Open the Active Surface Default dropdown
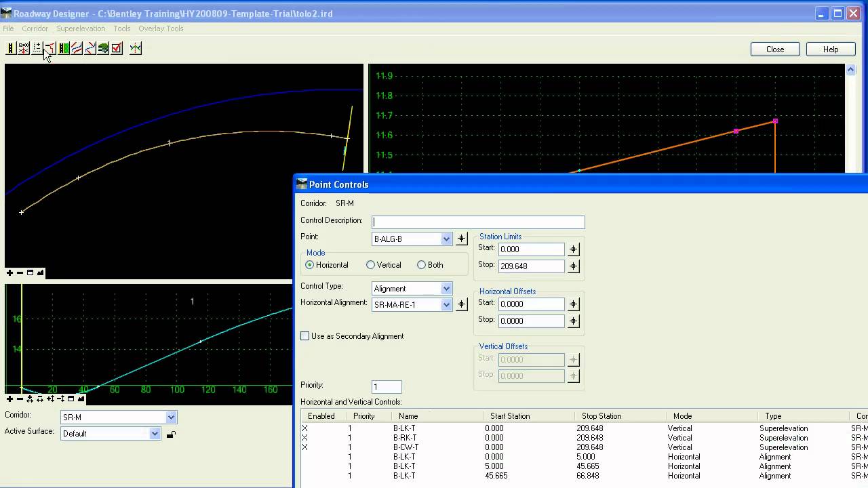The height and width of the screenshot is (488, 868). pyautogui.click(x=155, y=434)
